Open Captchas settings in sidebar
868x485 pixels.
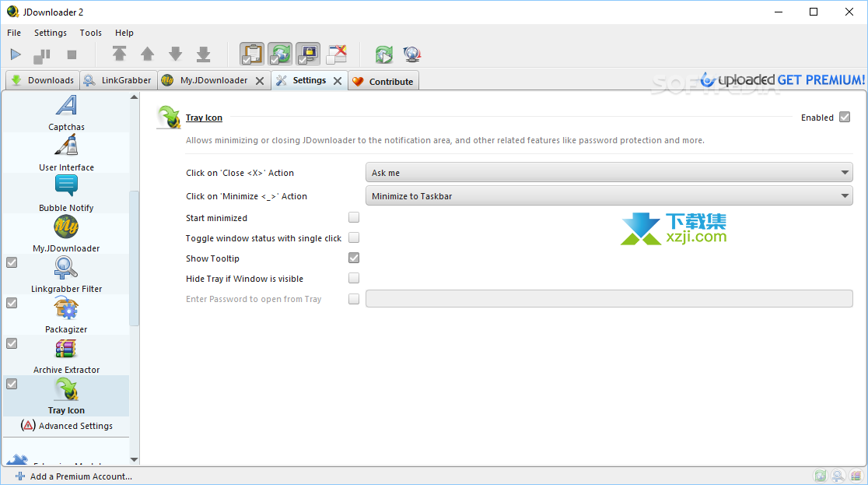pyautogui.click(x=66, y=113)
